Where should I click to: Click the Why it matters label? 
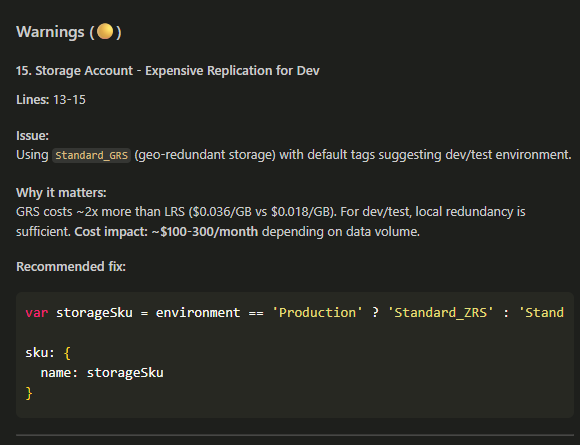(x=61, y=193)
